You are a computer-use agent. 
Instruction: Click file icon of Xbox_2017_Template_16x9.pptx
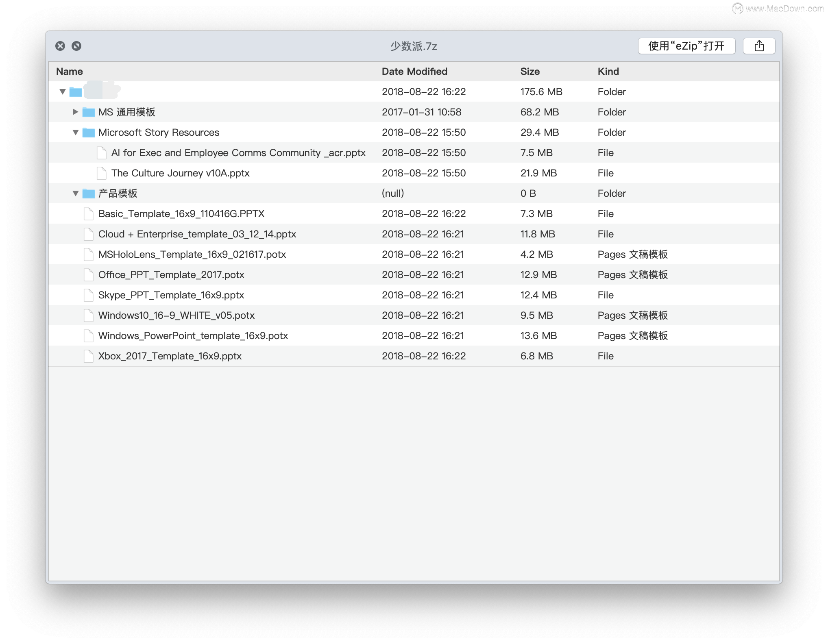(89, 356)
